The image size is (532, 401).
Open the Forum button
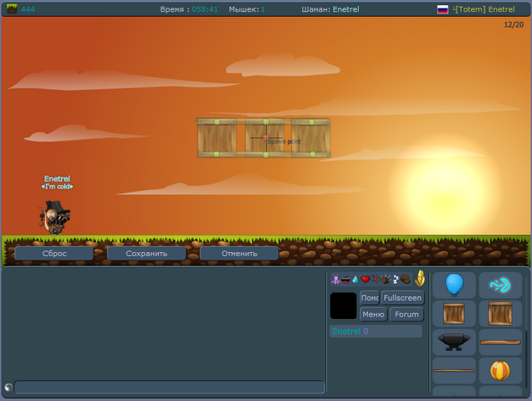(x=407, y=315)
